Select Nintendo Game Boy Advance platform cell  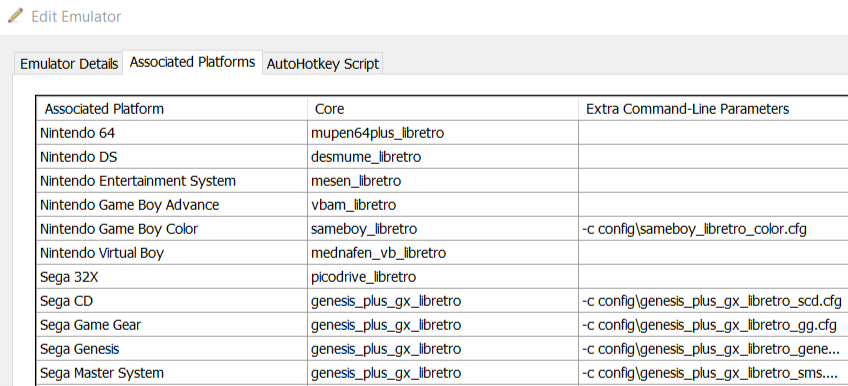point(172,205)
